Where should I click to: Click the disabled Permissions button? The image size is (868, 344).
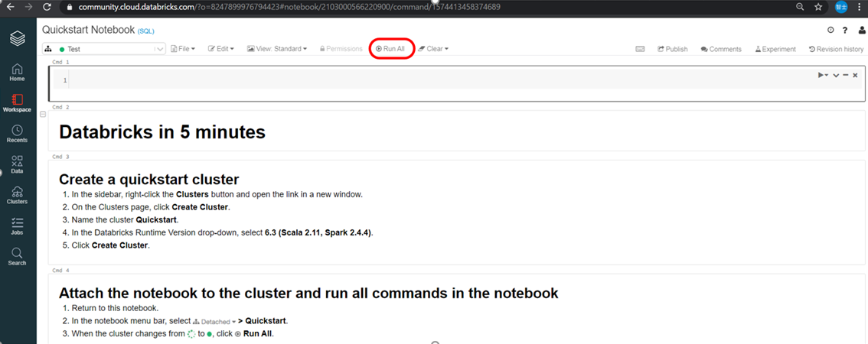(341, 49)
